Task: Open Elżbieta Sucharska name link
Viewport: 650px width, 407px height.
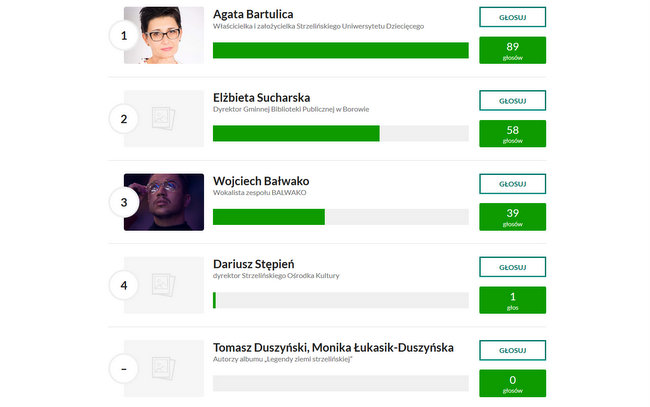Action: tap(262, 97)
